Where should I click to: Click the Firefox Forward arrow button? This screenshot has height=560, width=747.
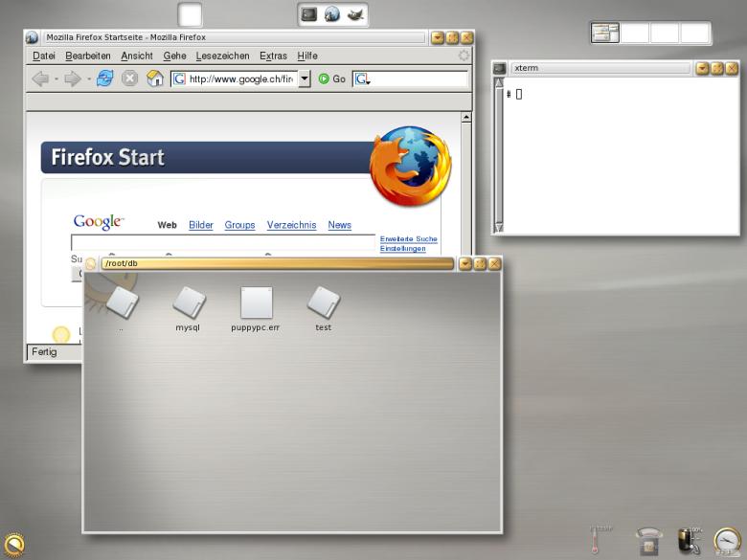tap(73, 78)
